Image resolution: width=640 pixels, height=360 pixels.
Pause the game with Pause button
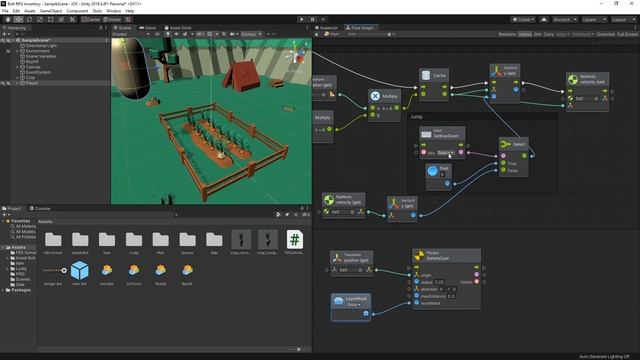pos(313,19)
